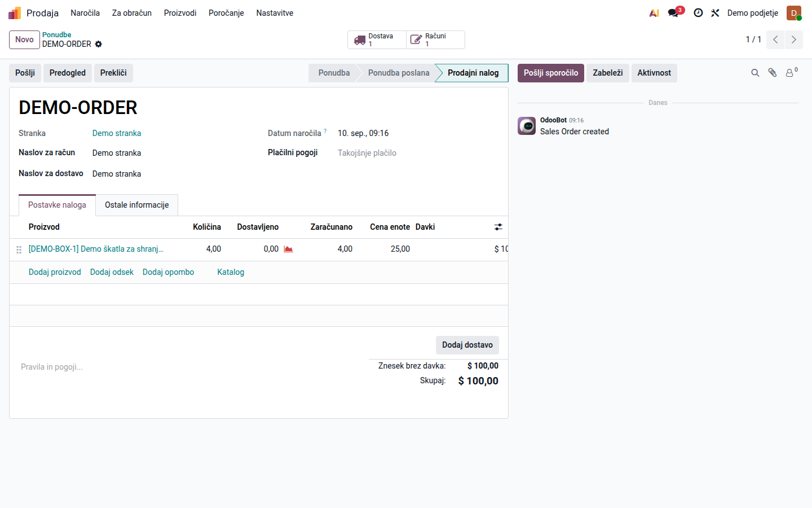
Task: Open the Računi invoices smart button
Action: pyautogui.click(x=435, y=40)
